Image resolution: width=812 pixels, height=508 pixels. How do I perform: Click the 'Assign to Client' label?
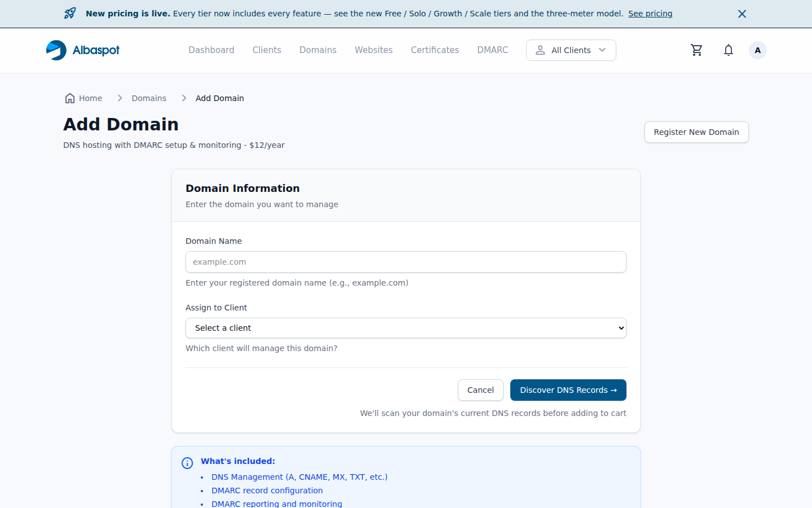coord(217,308)
